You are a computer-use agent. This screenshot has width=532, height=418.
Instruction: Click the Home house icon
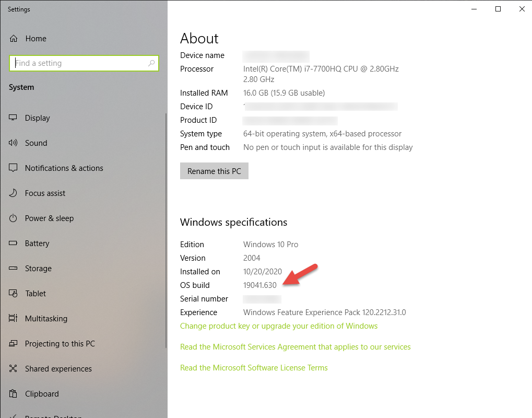[14, 38]
